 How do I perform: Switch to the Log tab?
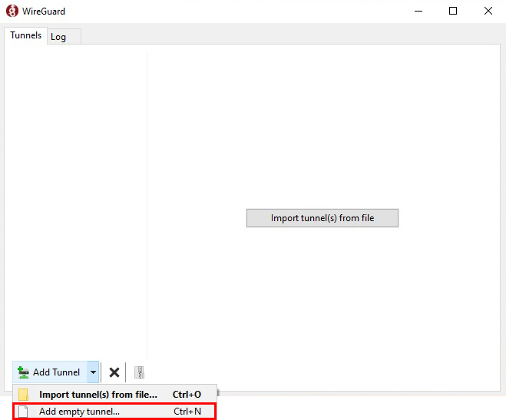(x=64, y=37)
